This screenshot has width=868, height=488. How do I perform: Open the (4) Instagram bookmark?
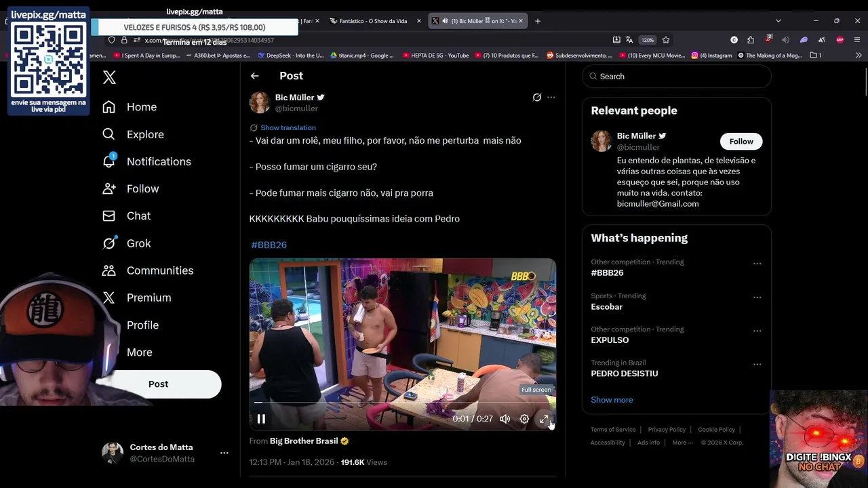point(711,56)
